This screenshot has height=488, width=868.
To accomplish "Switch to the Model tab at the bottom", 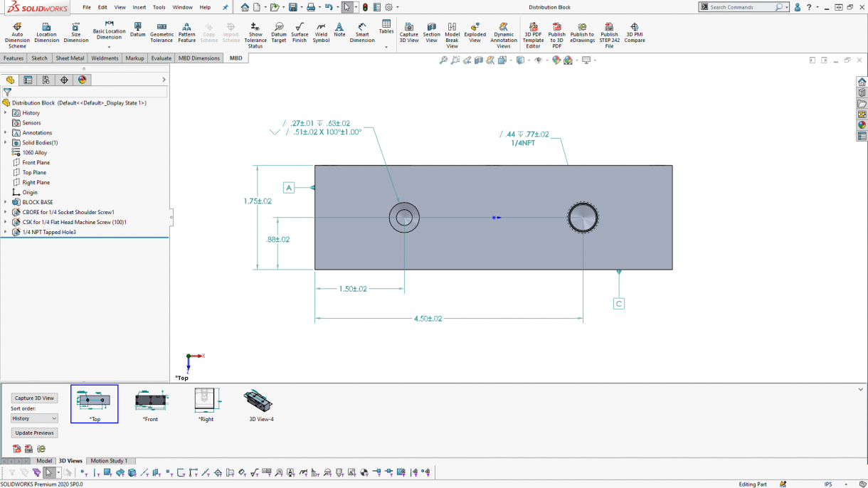I will tap(44, 461).
